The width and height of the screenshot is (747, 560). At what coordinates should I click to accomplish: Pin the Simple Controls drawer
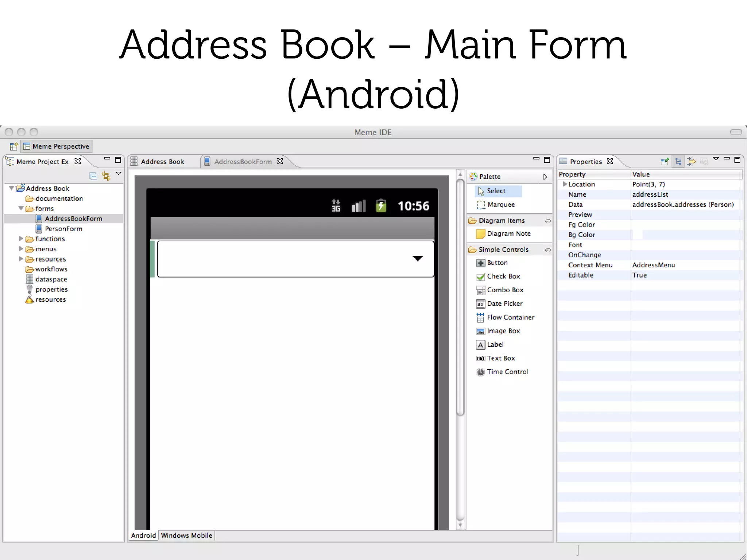547,250
